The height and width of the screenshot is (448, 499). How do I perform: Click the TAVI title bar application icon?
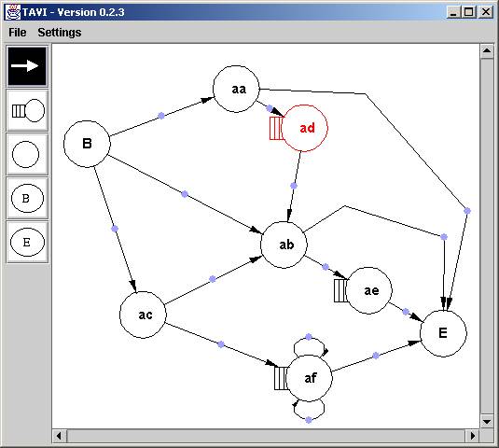(x=12, y=12)
